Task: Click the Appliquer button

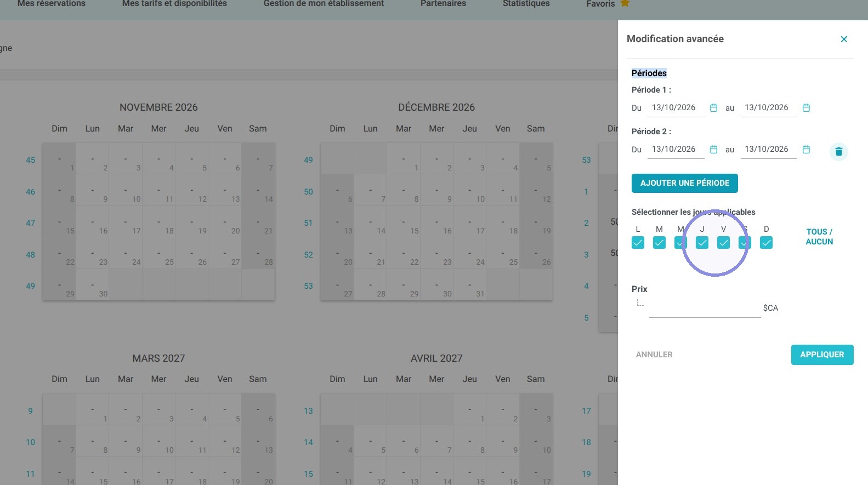Action: point(822,355)
